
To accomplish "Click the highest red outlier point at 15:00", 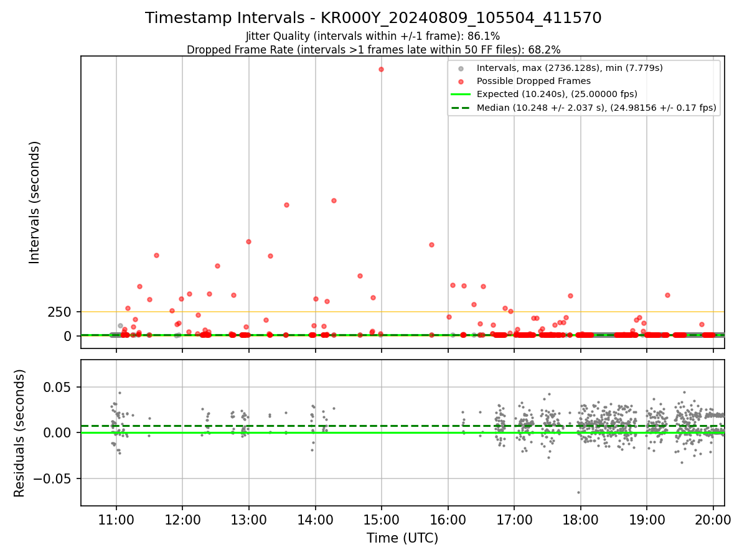I will pyautogui.click(x=381, y=69).
